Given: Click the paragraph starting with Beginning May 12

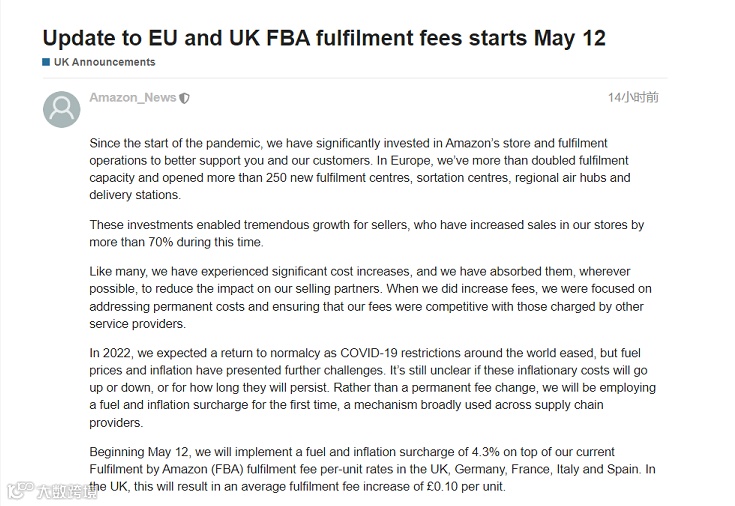Looking at the screenshot, I should 372,469.
